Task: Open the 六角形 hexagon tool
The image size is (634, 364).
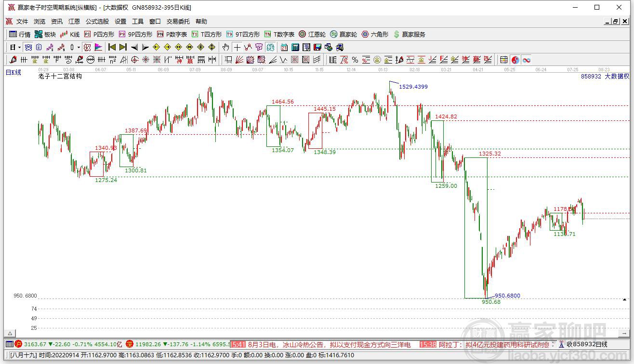Action: 375,34
